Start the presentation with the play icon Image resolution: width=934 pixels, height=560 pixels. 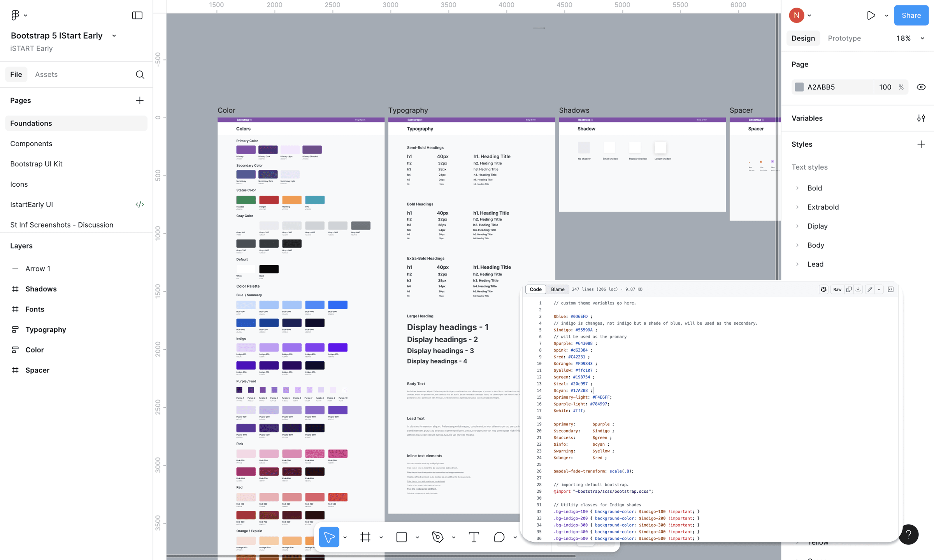click(x=871, y=16)
